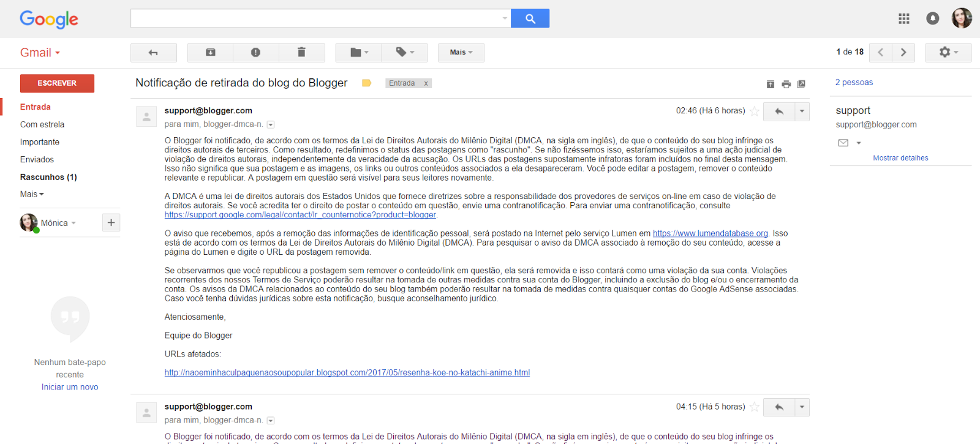Open the Importante folder
Screen dimensions: 980x444
tap(40, 142)
